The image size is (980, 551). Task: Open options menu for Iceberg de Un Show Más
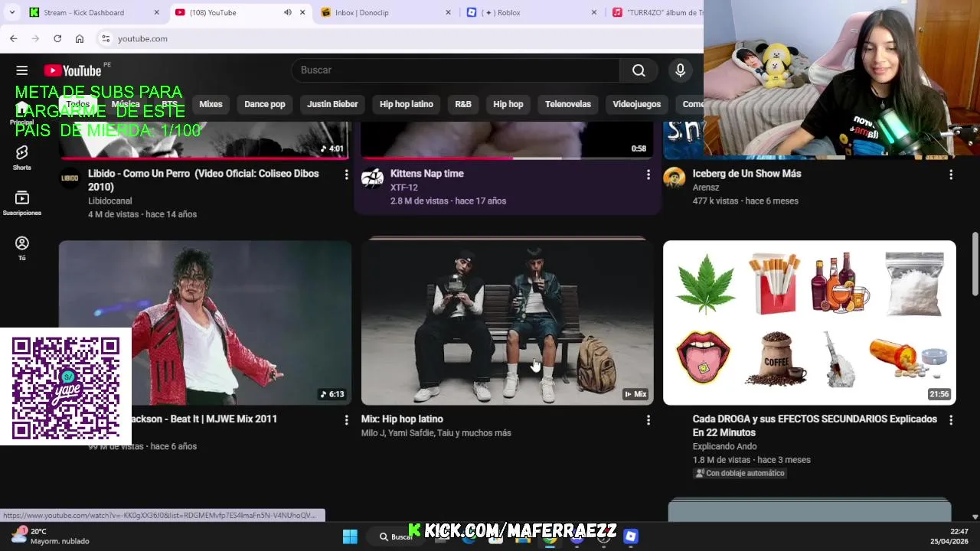(951, 175)
